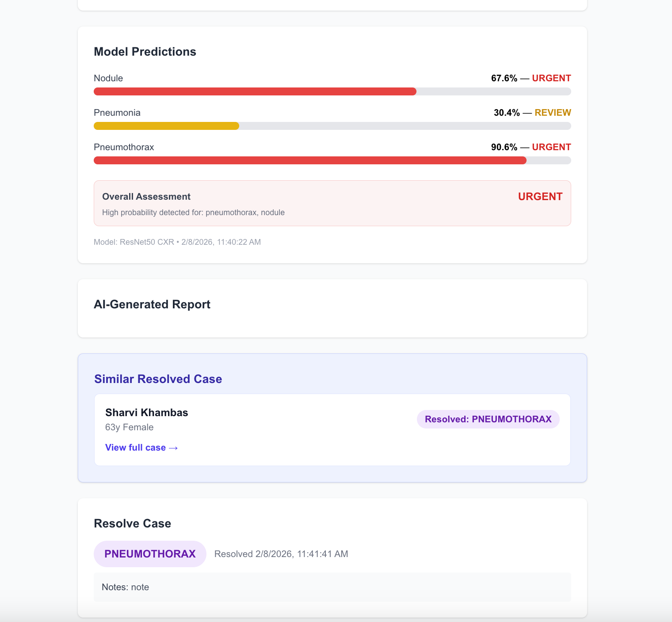Click the Nodule probability bar

point(332,91)
